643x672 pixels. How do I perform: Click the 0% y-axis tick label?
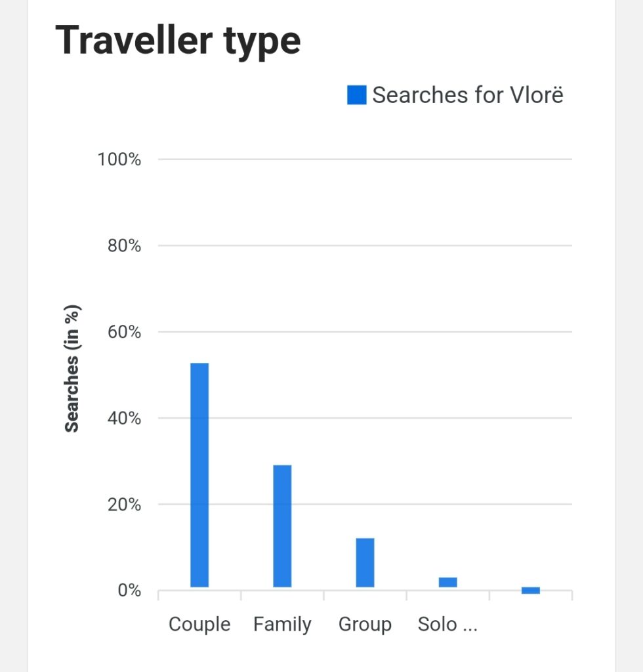[x=128, y=591]
